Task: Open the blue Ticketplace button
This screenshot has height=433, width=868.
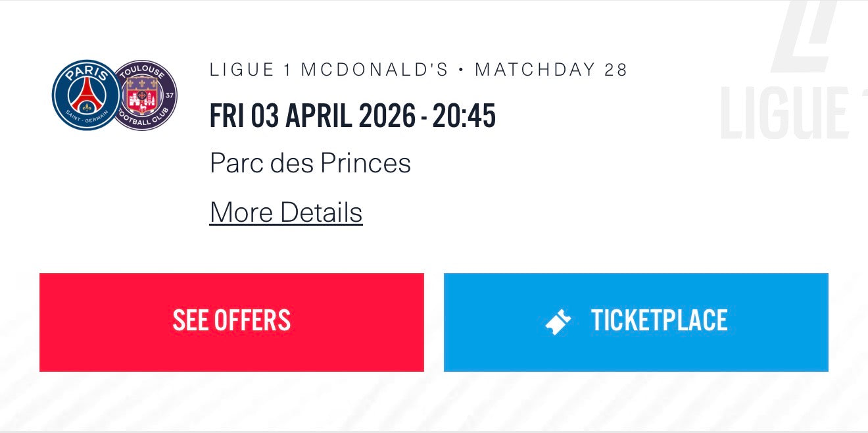Action: 636,322
